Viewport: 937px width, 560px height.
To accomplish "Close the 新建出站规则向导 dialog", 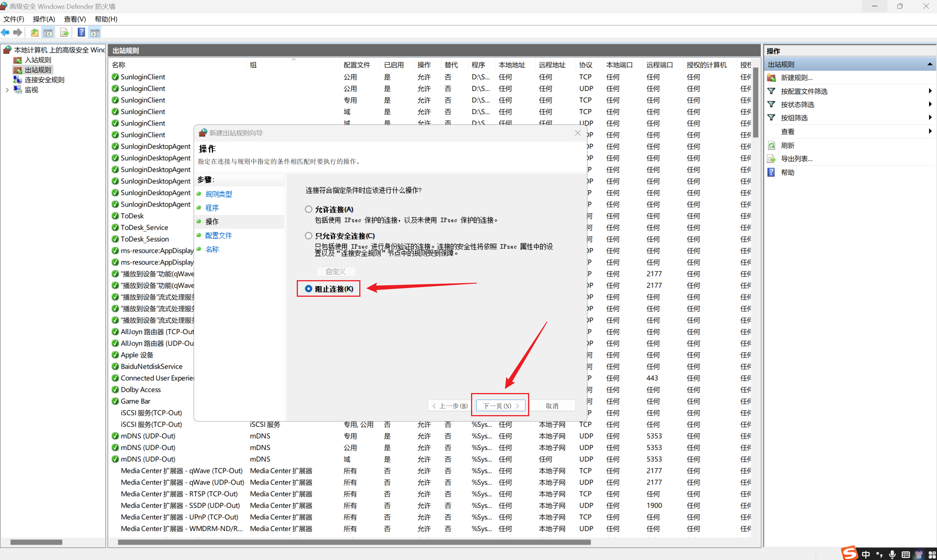I will (577, 133).
